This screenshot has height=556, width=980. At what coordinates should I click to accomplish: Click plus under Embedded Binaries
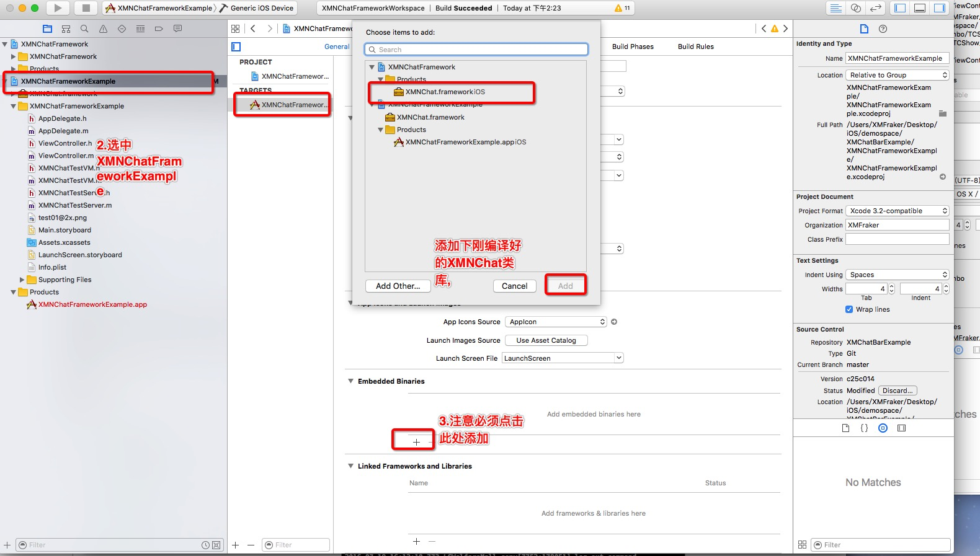(x=416, y=442)
